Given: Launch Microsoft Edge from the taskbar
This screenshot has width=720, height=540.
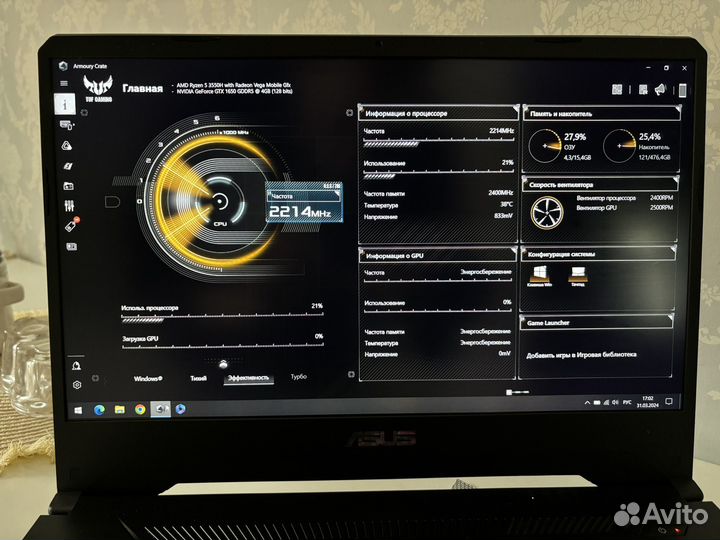Looking at the screenshot, I should coord(99,409).
